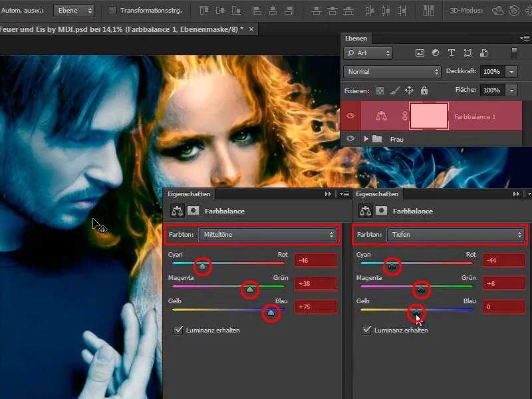The width and height of the screenshot is (532, 399).
Task: Select the right Eigenschaften tab
Action: point(377,194)
